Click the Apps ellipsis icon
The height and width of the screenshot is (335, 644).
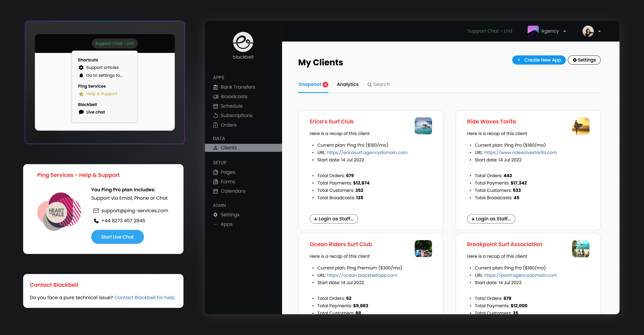(x=216, y=224)
